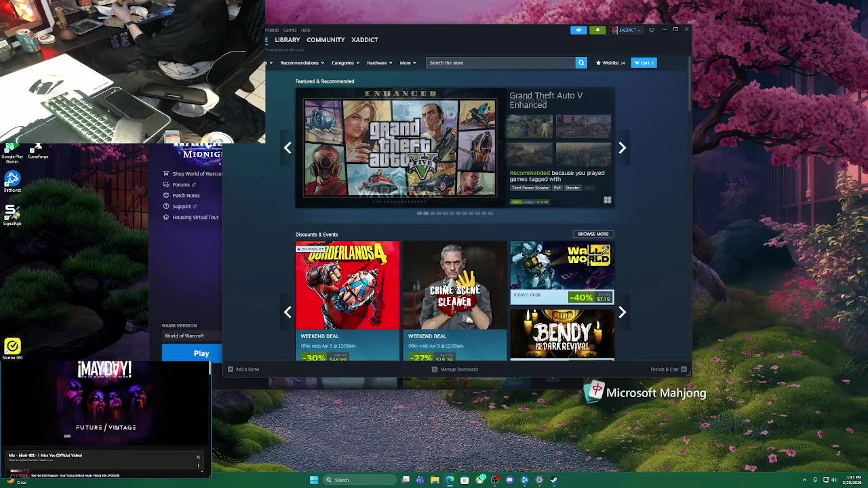868x488 pixels.
Task: Open the Borderlands 4 weekend deal
Action: click(x=347, y=301)
